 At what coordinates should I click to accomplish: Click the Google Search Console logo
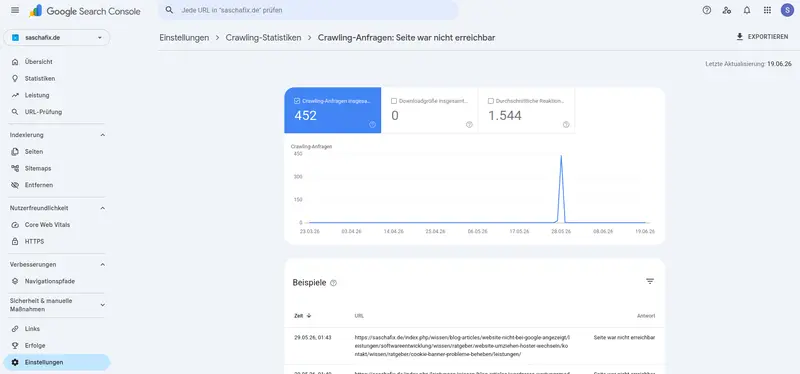click(x=85, y=11)
